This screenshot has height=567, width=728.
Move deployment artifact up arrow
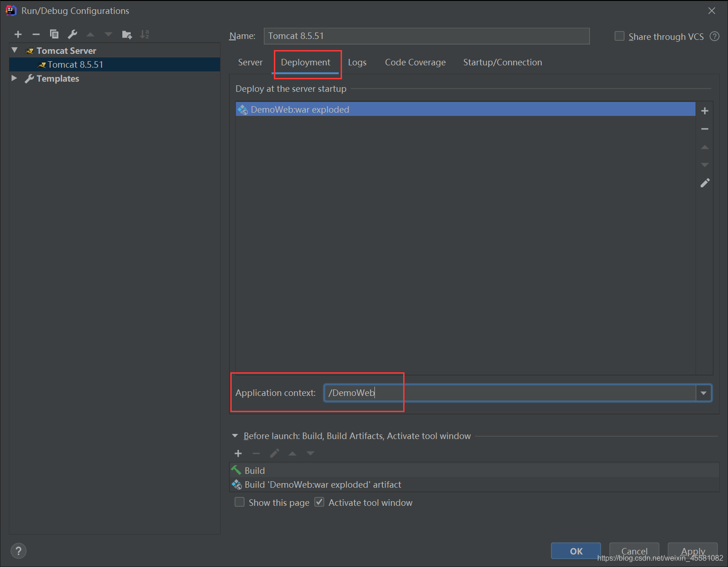coord(705,147)
